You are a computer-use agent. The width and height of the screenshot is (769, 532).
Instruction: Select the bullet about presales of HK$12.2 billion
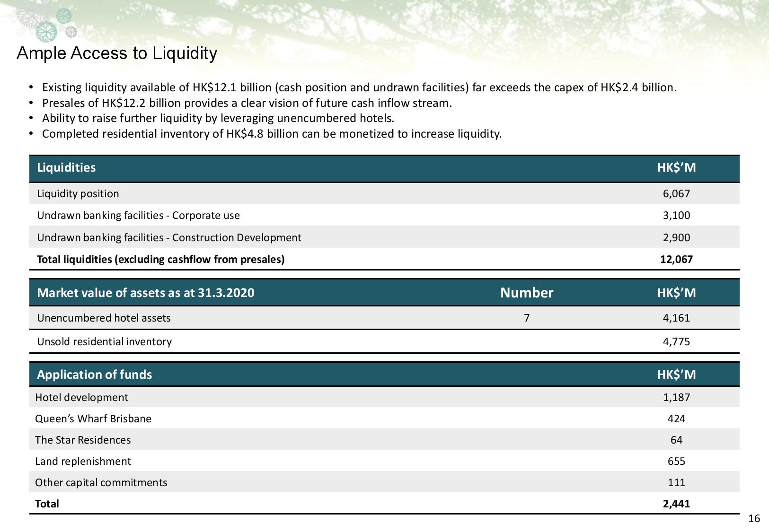[247, 103]
